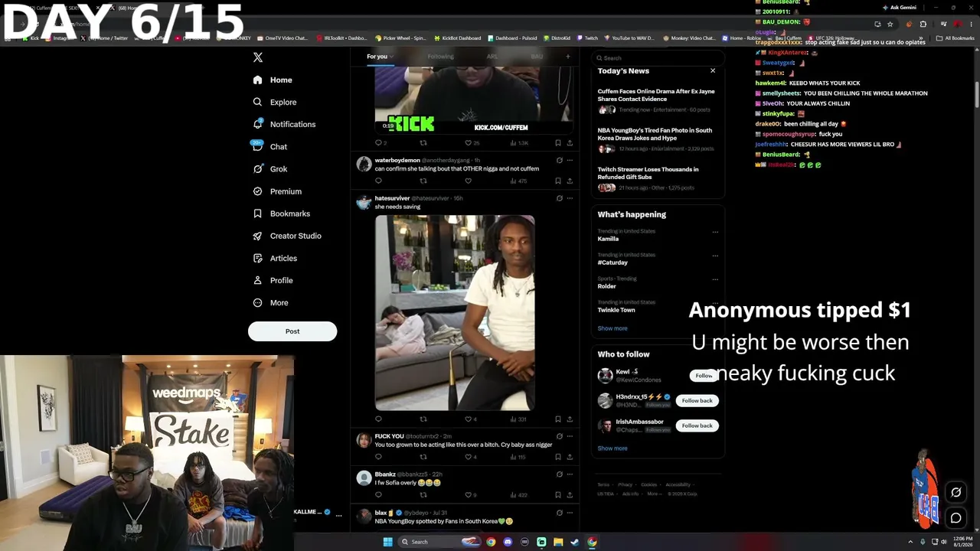Follow back H3ndrxx_15

pyautogui.click(x=697, y=400)
